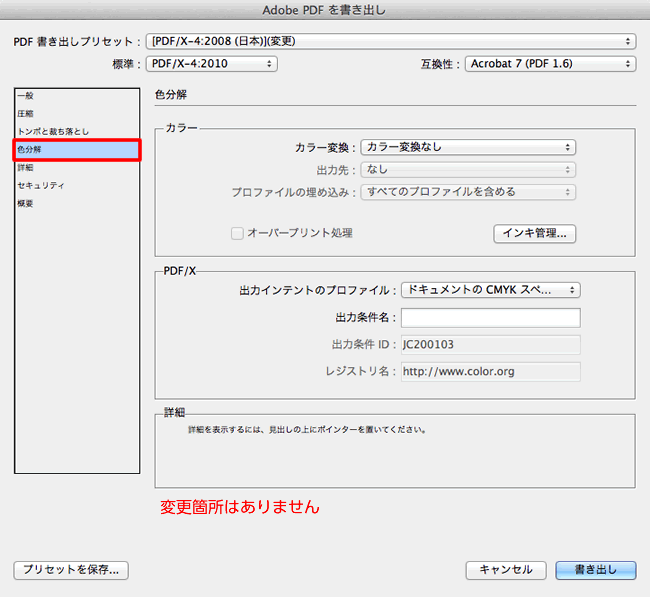Viewport: 650px width, 597px height.
Task: Open the 標準 PDF/X-4:2010 dropdown
Action: [211, 64]
